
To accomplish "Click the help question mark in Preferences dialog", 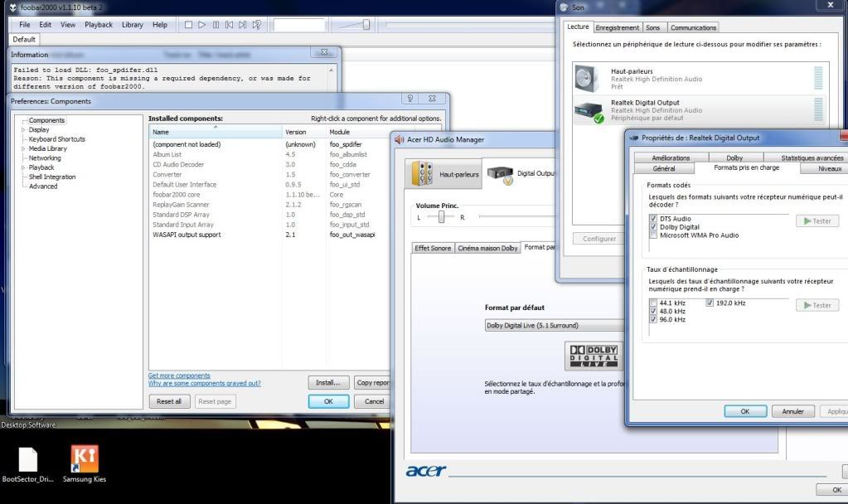I will [410, 99].
